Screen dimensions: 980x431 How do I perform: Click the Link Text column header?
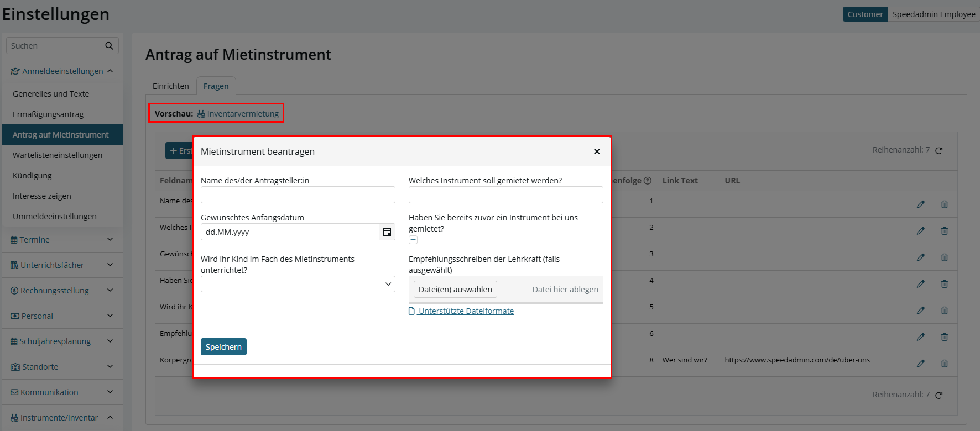click(680, 181)
